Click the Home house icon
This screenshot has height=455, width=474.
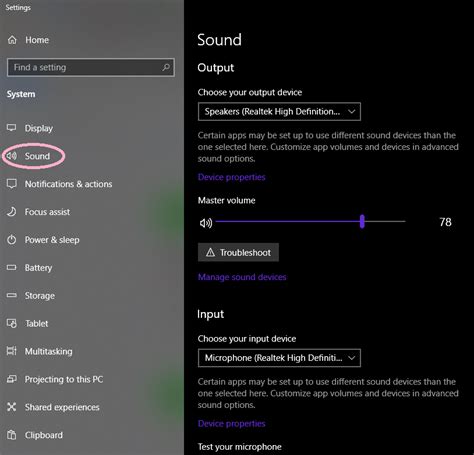click(x=12, y=40)
